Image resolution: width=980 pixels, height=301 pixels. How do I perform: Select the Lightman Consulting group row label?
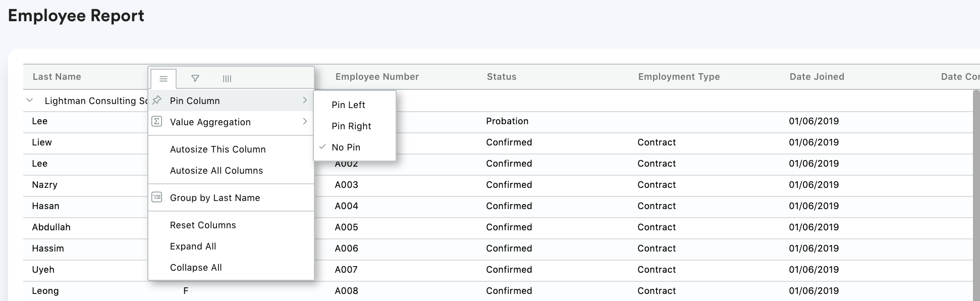coord(96,101)
